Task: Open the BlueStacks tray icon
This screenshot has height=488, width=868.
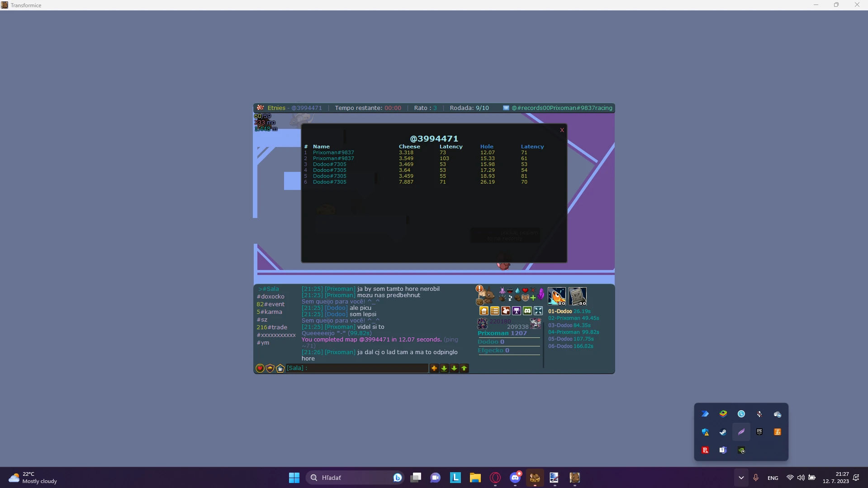Action: (723, 414)
